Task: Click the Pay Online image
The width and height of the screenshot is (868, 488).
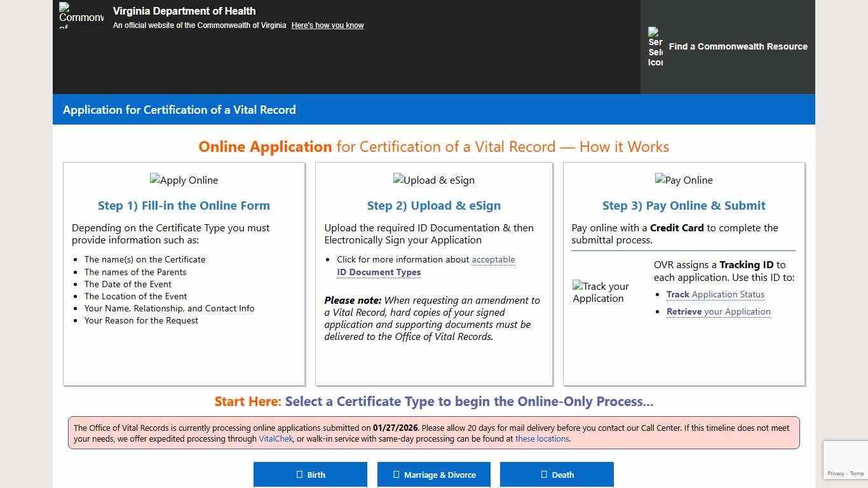Action: (x=684, y=180)
